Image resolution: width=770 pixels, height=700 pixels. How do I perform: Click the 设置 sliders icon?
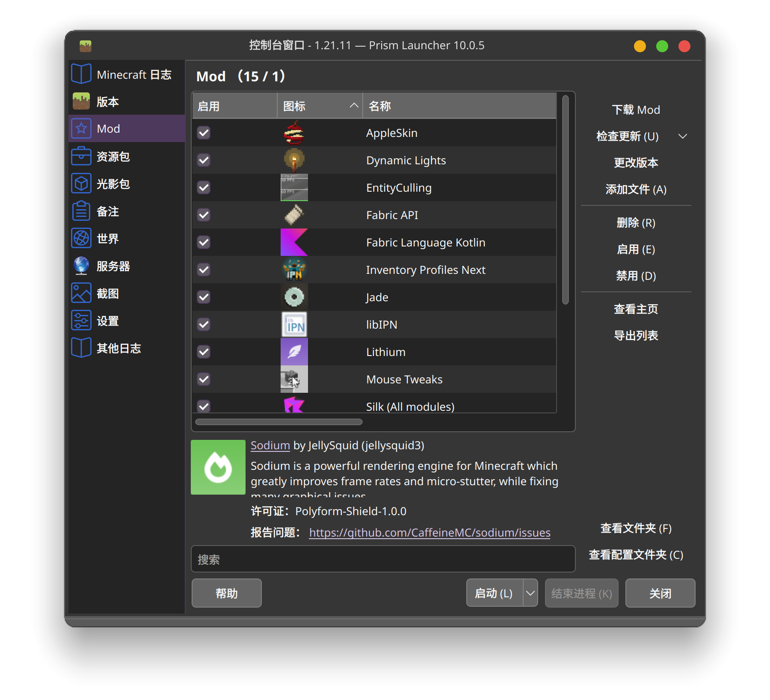(81, 320)
